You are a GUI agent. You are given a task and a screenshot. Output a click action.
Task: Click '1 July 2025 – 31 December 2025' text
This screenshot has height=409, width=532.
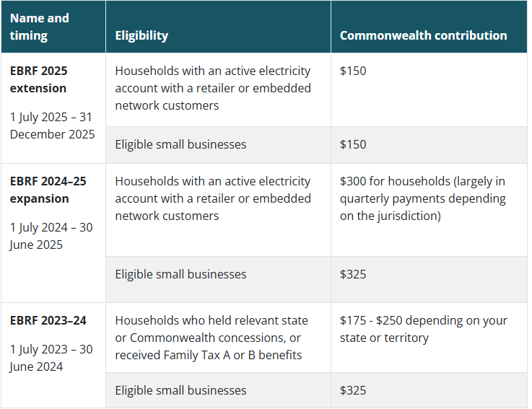click(52, 126)
